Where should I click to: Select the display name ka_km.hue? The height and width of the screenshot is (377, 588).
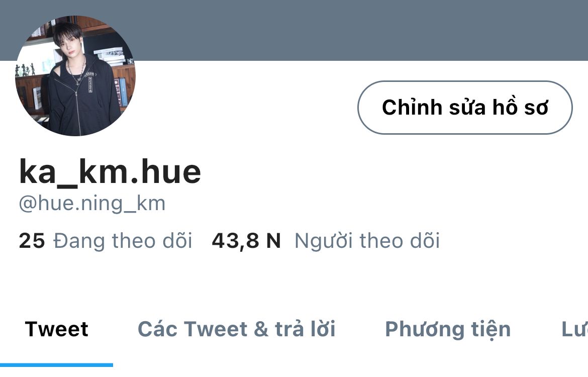click(x=110, y=172)
